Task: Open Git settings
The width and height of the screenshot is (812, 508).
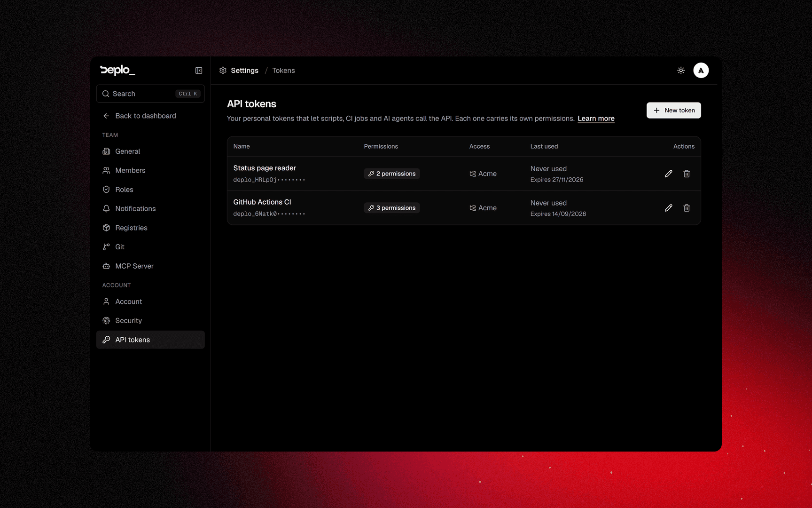Action: click(150, 247)
